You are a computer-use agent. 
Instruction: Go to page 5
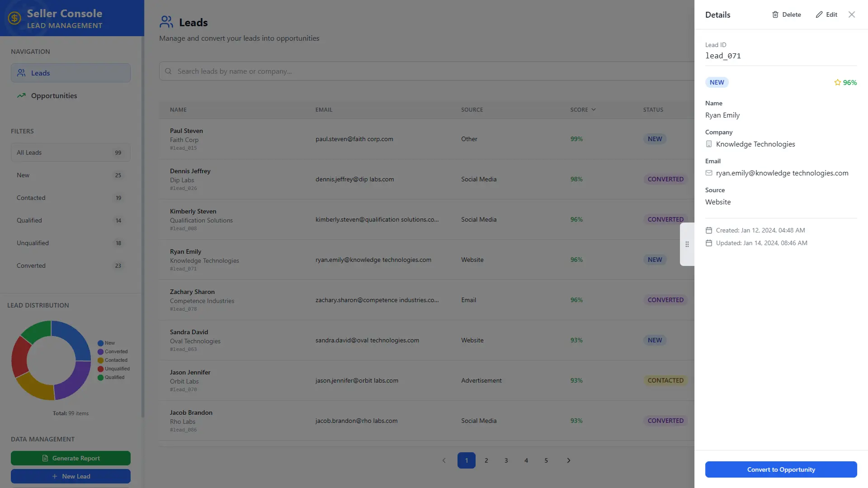coord(546,460)
